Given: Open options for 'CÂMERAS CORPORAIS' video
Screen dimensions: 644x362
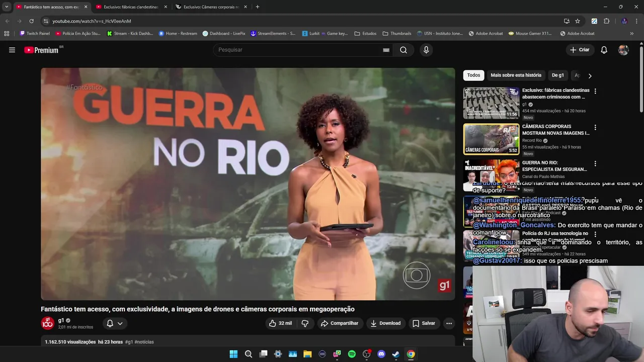Looking at the screenshot, I should pos(595,127).
